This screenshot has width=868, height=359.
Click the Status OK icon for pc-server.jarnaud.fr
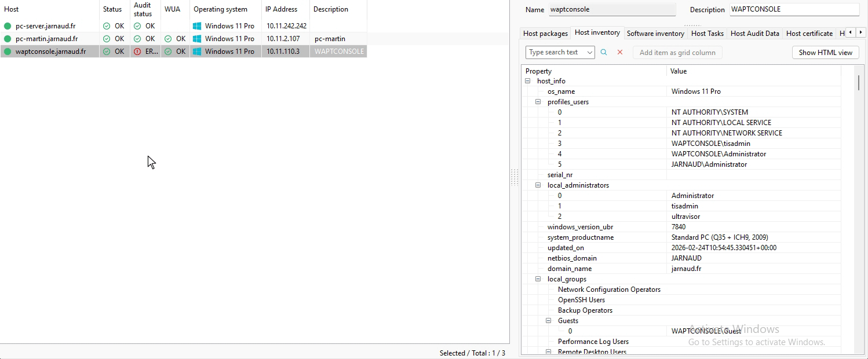coord(107,26)
